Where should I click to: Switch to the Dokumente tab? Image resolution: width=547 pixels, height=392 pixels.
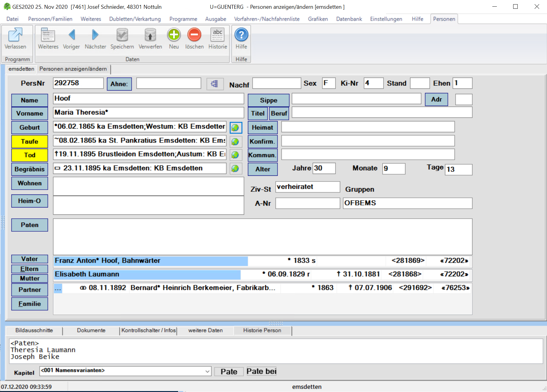pos(91,330)
